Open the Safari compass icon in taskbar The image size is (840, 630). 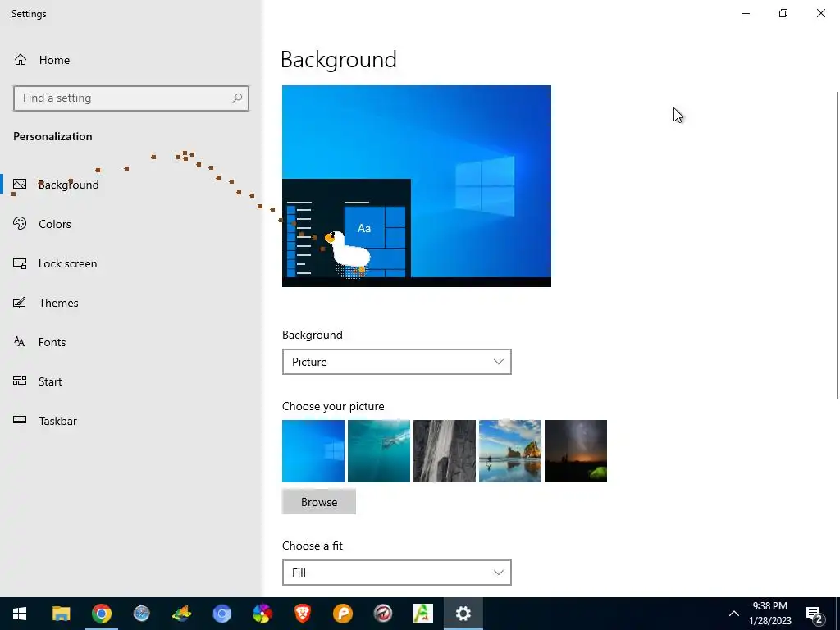tap(141, 614)
